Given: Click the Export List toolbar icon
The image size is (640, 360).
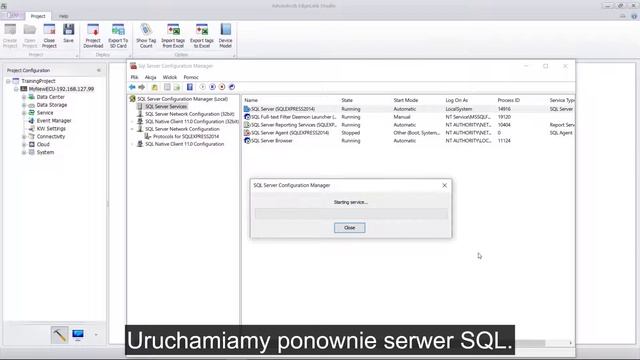Looking at the screenshot, I should [177, 87].
